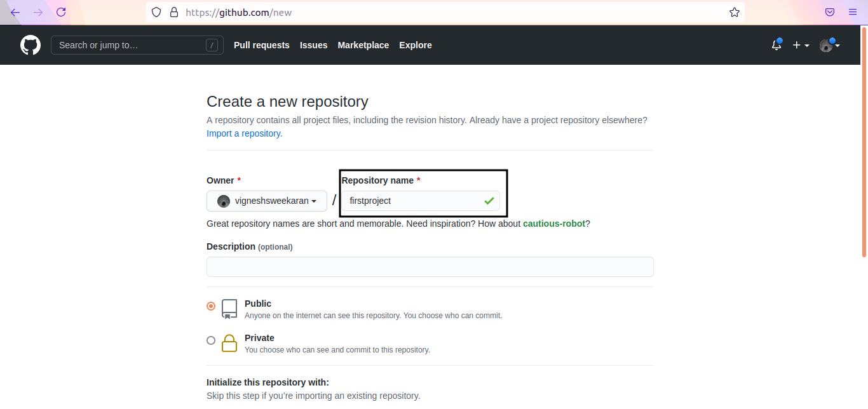Image resolution: width=868 pixels, height=409 pixels.
Task: Open Marketplace in top navigation
Action: click(363, 45)
